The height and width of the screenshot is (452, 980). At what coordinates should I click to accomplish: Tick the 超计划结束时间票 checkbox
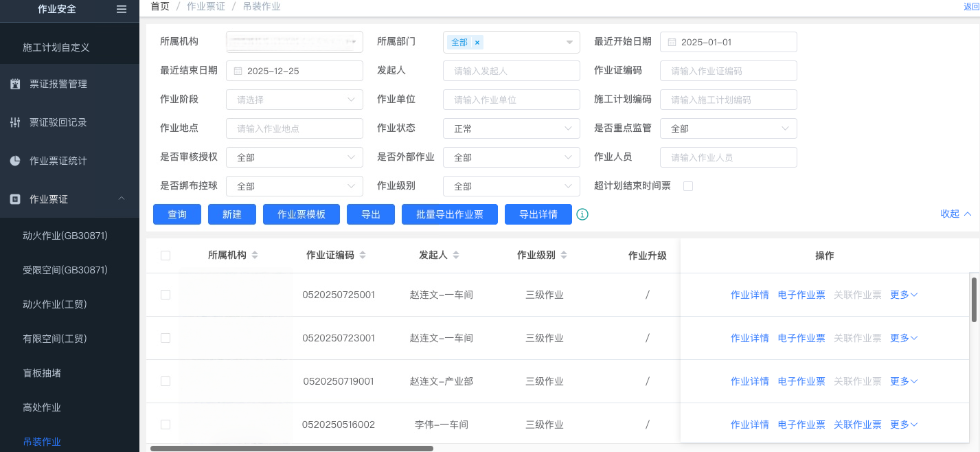coord(688,186)
